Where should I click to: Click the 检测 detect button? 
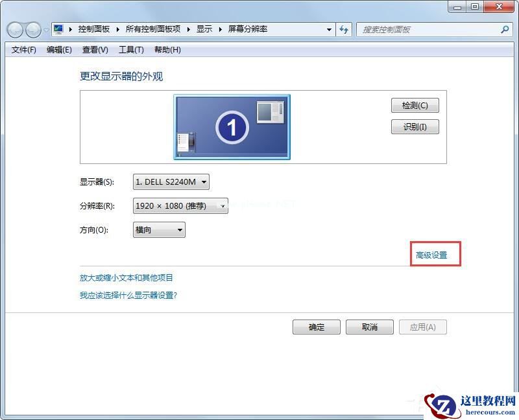click(x=415, y=105)
